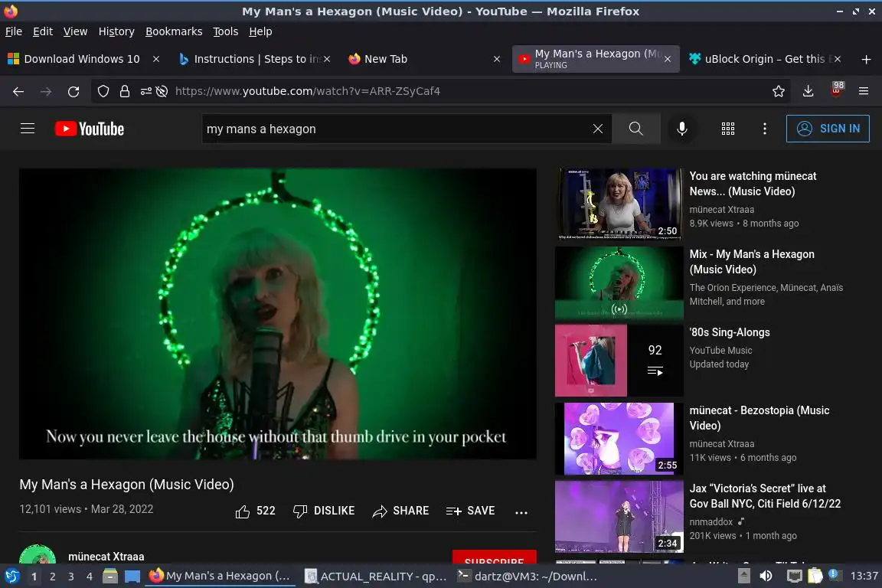The image size is (882, 588).
Task: Open Mix - My Man's a Hexagon thumbnail
Action: pos(619,283)
